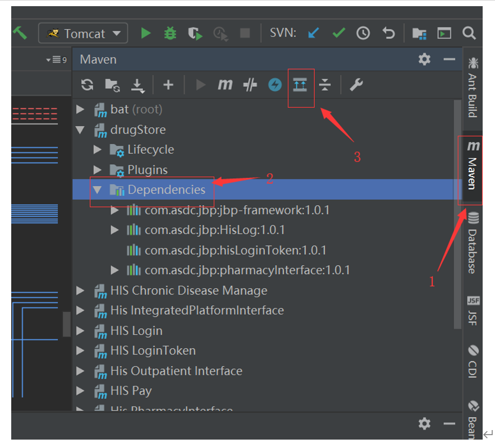Open the Ant Build side tab

click(x=473, y=87)
